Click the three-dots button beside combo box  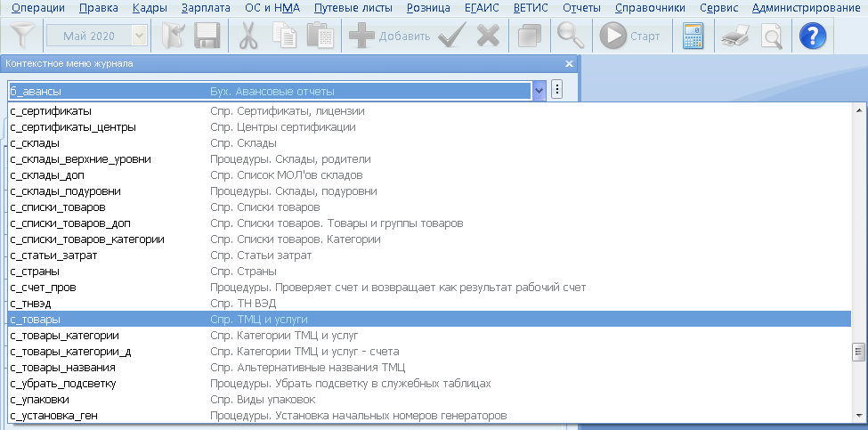pyautogui.click(x=557, y=91)
